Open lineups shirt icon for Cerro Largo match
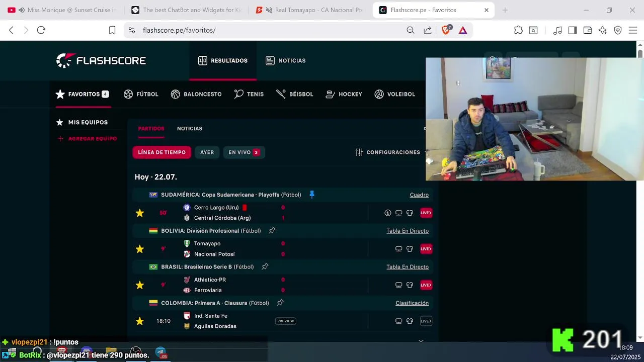This screenshot has width=644, height=362. pos(410,213)
